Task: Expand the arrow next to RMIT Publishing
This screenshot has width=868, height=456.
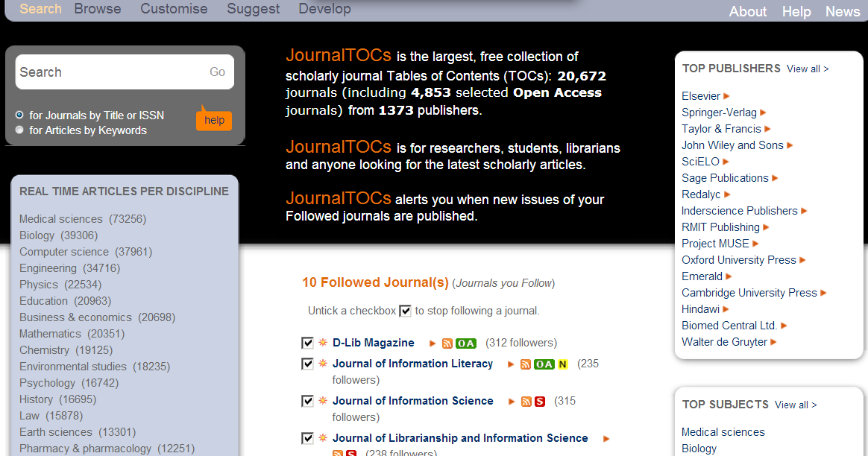Action: [x=766, y=227]
